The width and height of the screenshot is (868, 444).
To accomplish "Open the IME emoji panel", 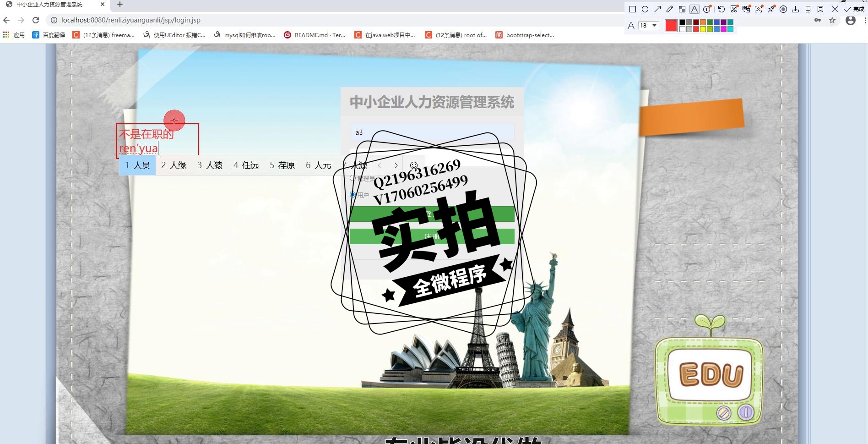I will pyautogui.click(x=414, y=165).
